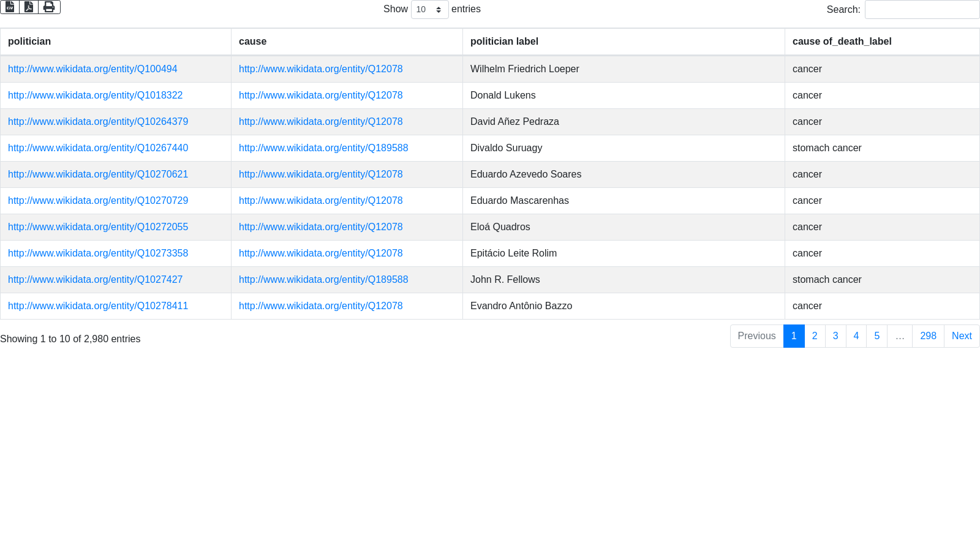Open politician link Q1018322

point(95,96)
